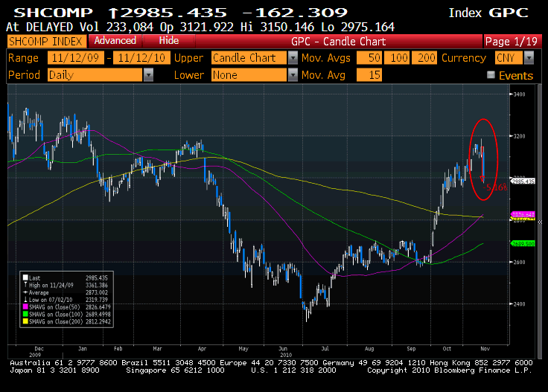This screenshot has height=392, width=548.
Task: Expand the Period Daily dropdown
Action: (x=148, y=75)
